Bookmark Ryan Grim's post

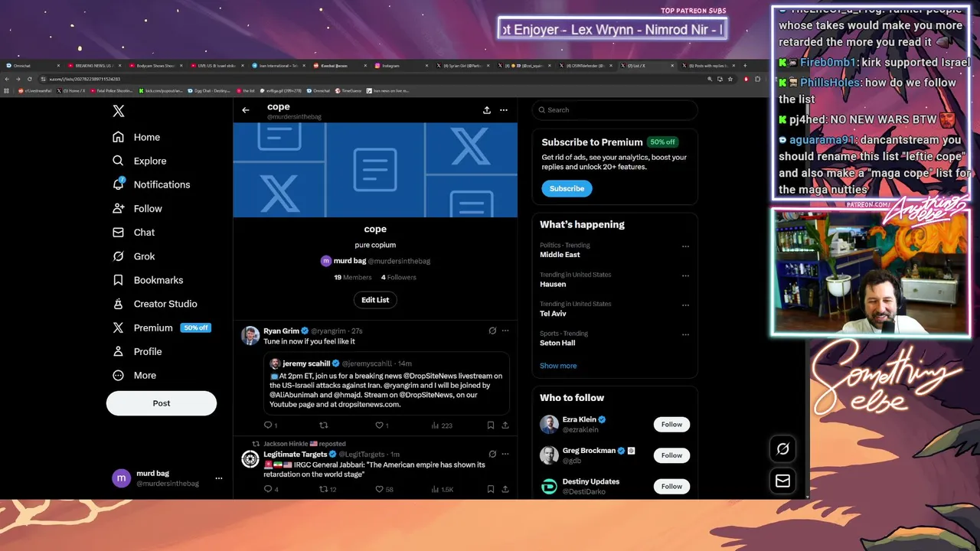(491, 425)
